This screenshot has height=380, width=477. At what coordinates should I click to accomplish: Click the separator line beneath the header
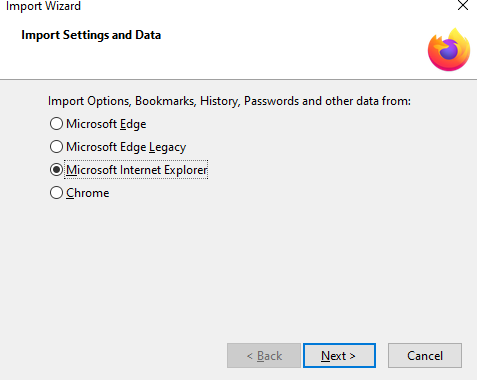pos(238,79)
